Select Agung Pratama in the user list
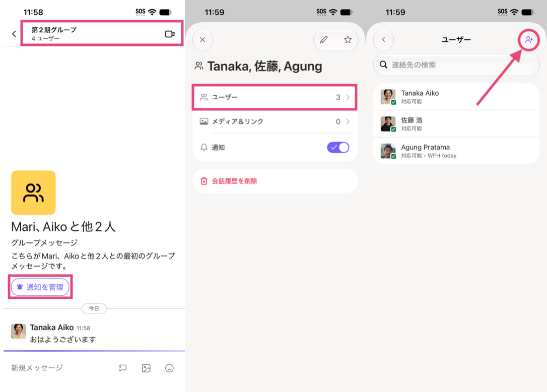 [x=456, y=151]
